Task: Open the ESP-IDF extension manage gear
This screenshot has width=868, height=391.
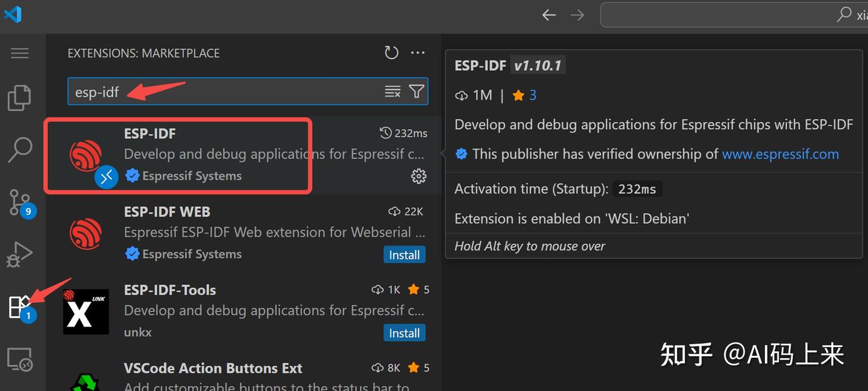Action: [418, 176]
